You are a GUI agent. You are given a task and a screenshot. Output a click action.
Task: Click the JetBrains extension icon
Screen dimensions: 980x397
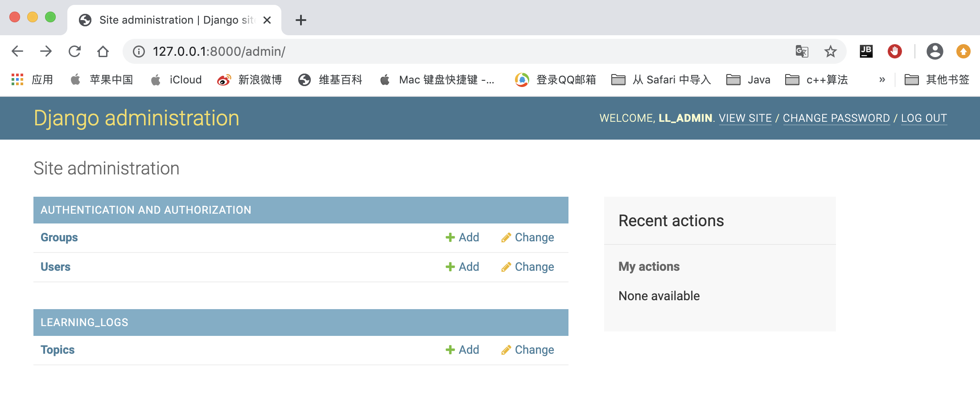click(866, 51)
